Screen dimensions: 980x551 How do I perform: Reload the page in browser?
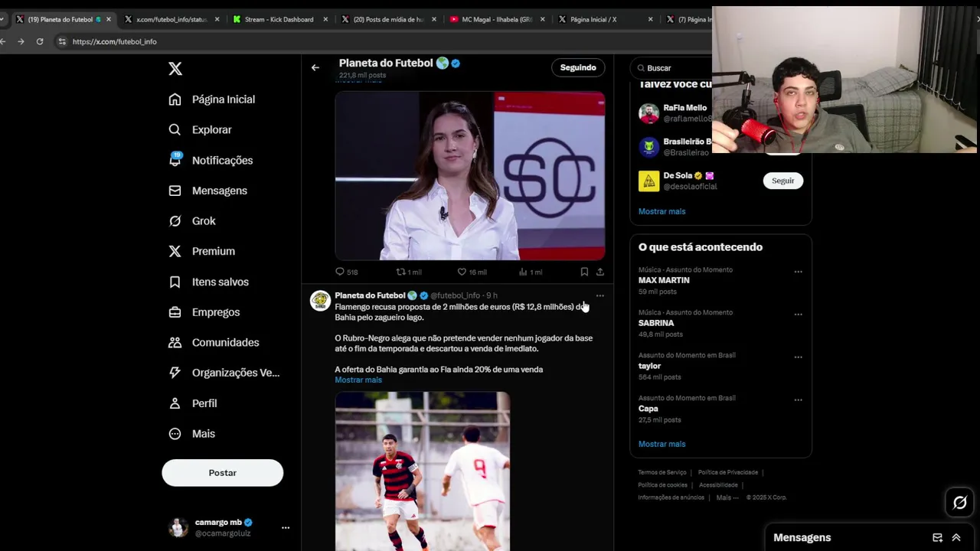[40, 41]
